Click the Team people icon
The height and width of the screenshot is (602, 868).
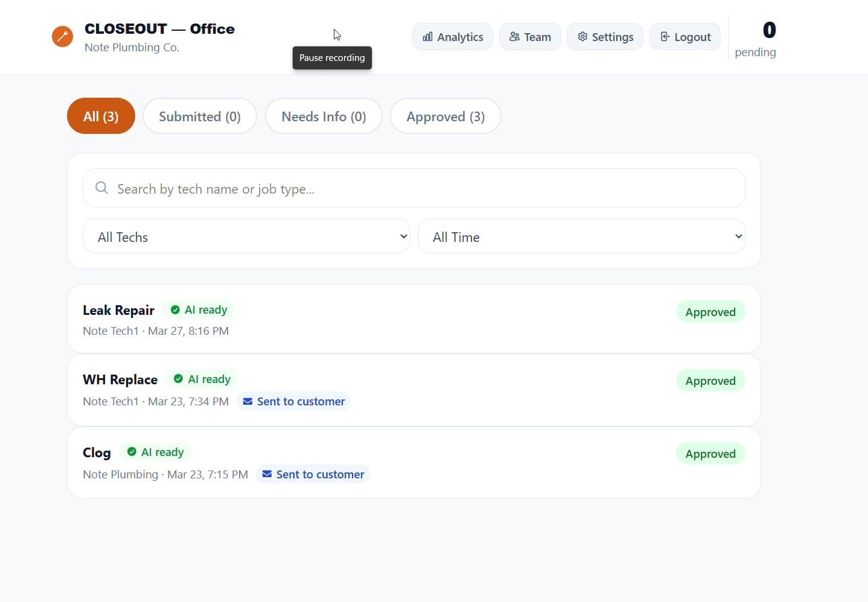coord(514,37)
